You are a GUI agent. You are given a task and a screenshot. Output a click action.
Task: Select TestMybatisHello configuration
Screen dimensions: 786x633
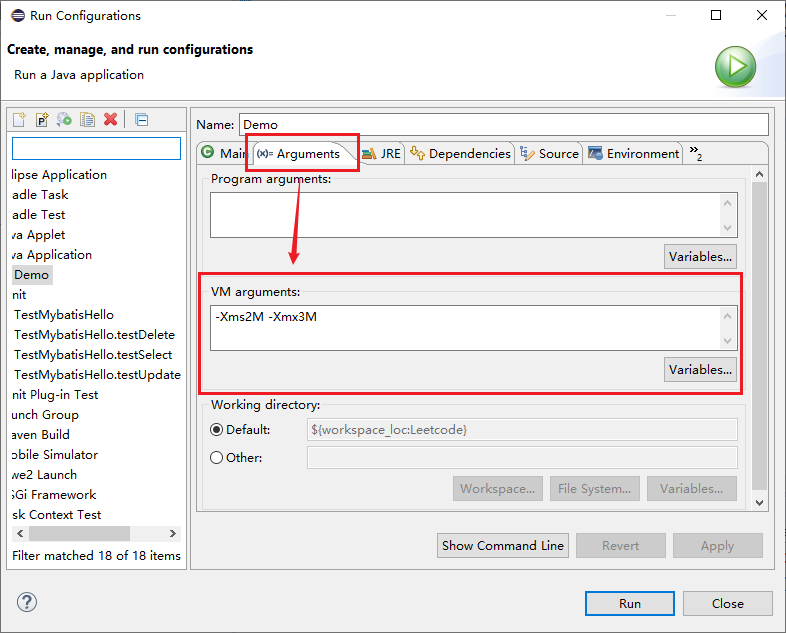tap(64, 315)
